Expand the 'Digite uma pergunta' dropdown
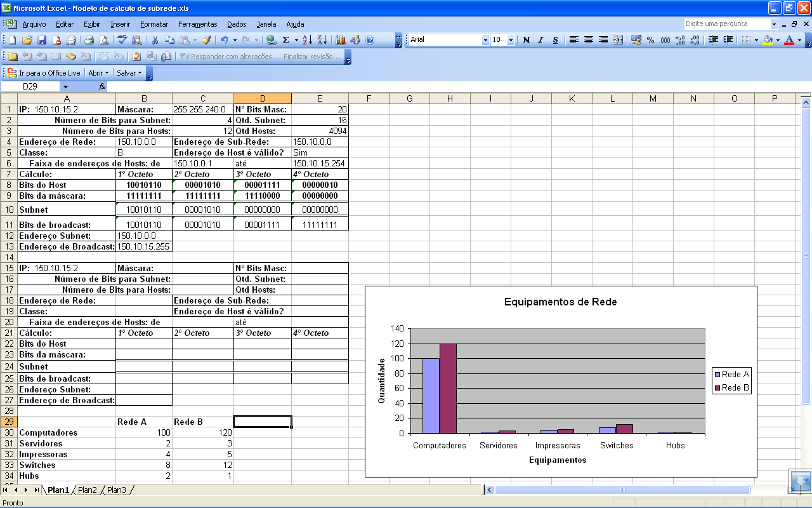 click(774, 24)
